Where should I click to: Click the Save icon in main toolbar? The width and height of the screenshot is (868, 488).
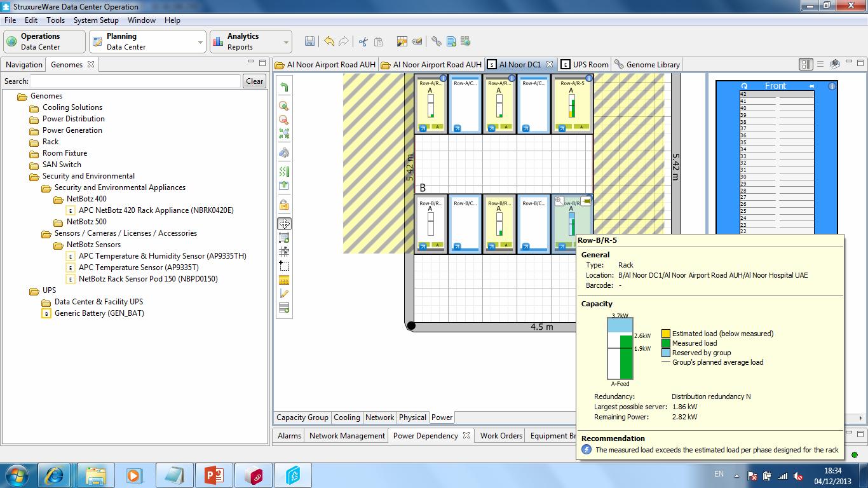point(309,41)
